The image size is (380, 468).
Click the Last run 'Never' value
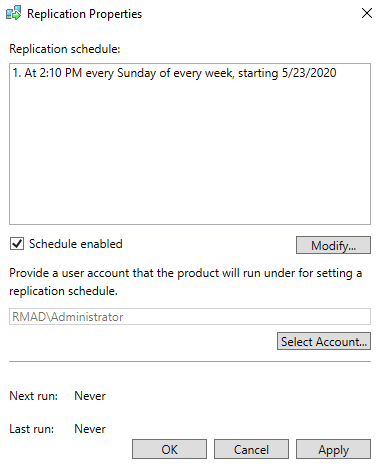coord(90,429)
